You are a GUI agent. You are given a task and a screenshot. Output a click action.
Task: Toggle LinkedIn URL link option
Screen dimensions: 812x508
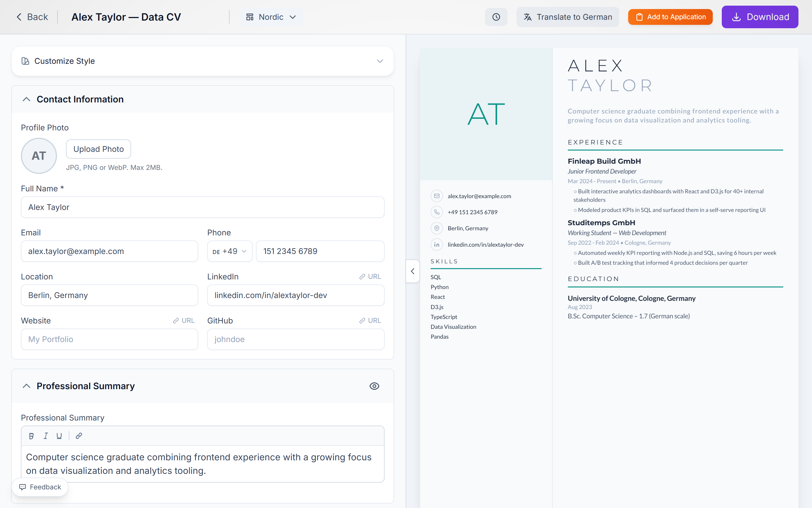click(x=370, y=276)
